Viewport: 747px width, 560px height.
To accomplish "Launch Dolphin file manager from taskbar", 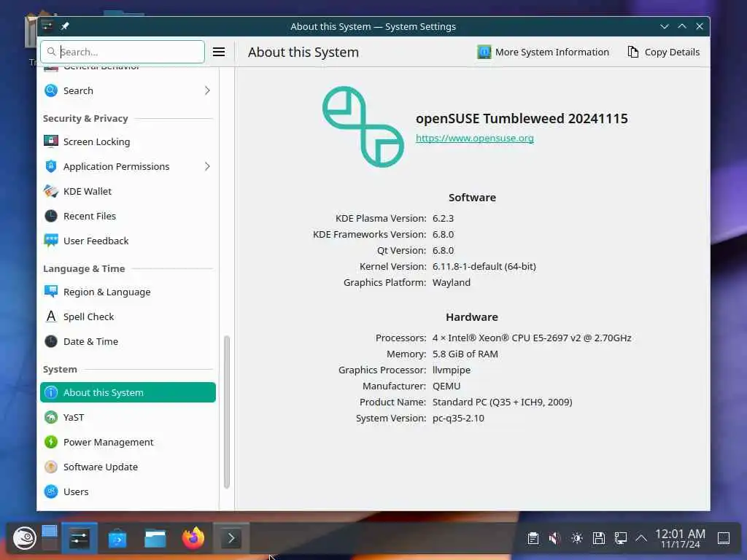I will coord(155,539).
